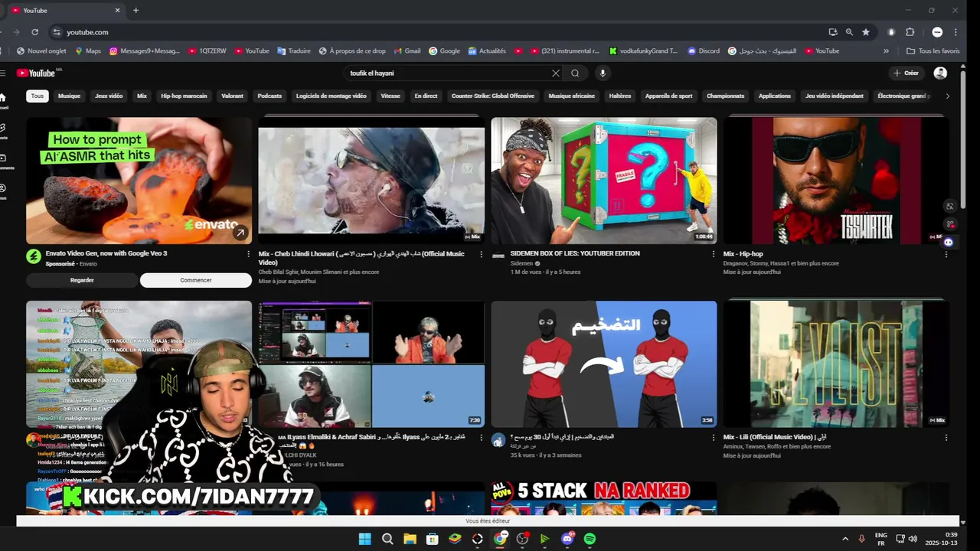
Task: Open the Gmail bookmark
Action: (407, 51)
